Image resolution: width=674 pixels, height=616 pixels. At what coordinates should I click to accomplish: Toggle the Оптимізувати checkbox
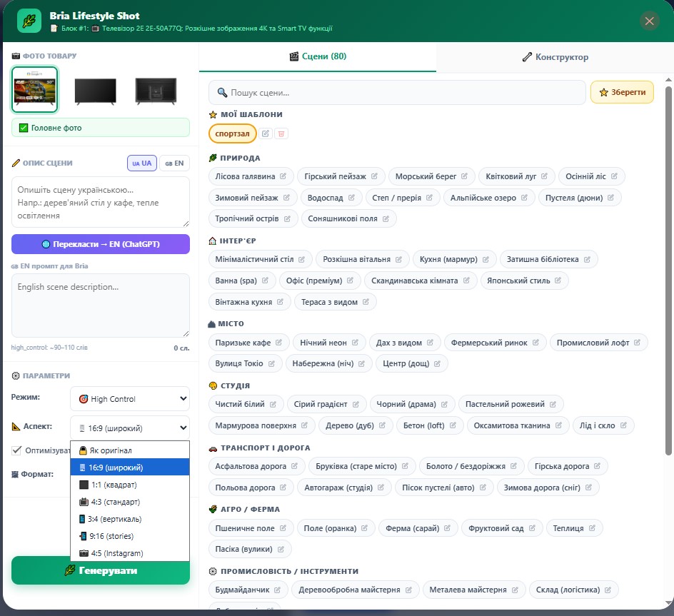(x=16, y=450)
